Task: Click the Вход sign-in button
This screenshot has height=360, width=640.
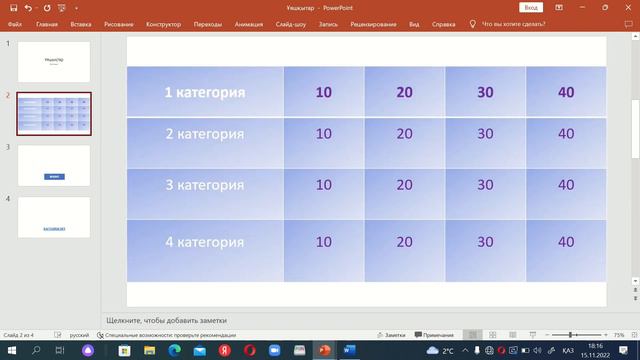Action: point(531,8)
